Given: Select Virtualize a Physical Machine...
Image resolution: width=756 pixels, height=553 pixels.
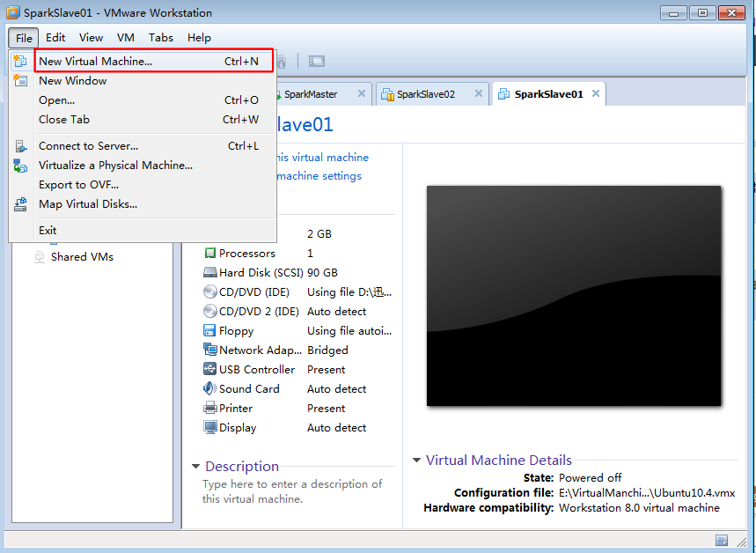Looking at the screenshot, I should [154, 165].
